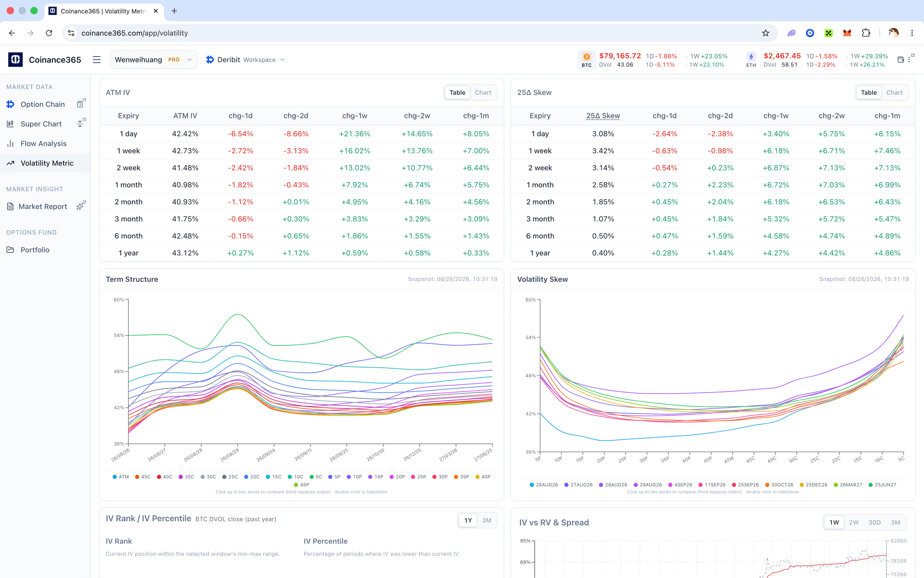924x578 pixels.
Task: Toggle ATM series in Term Structure legend
Action: (121, 477)
